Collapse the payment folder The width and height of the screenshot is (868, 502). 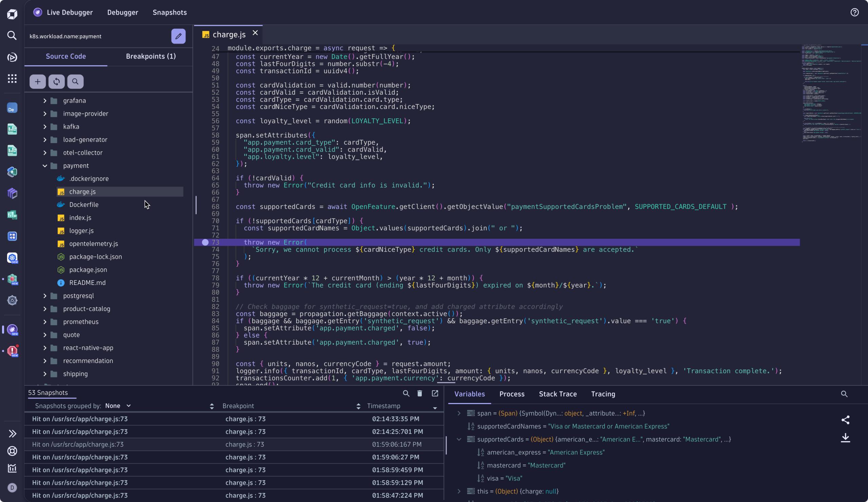point(45,166)
